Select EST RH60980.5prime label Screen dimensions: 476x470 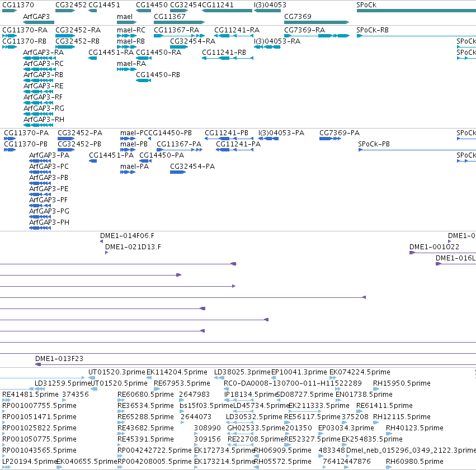414,461
